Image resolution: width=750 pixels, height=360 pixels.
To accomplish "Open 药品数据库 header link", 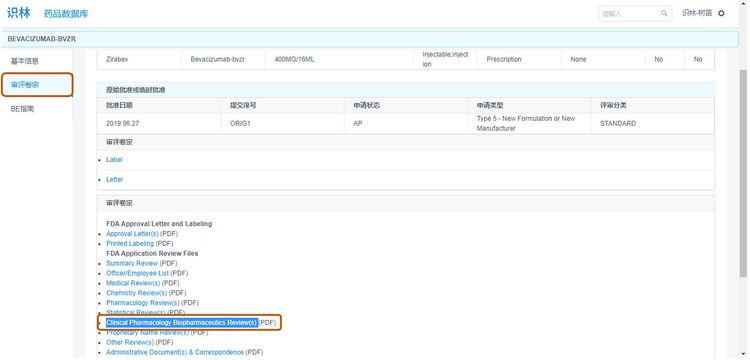I will point(66,14).
